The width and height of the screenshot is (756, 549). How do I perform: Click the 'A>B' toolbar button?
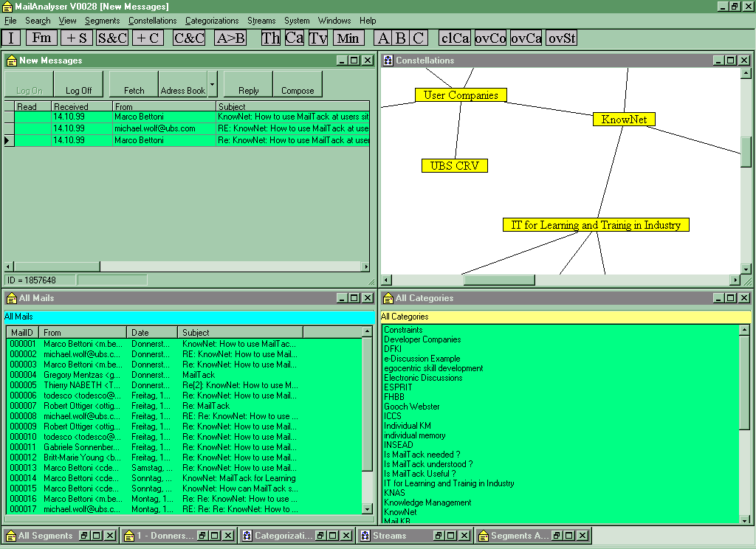pos(230,38)
